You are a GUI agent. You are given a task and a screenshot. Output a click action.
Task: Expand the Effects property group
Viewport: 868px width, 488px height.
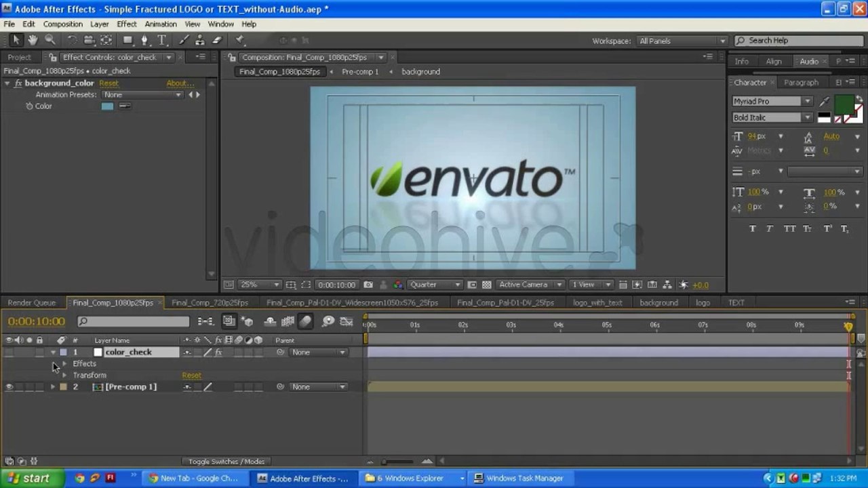click(64, 364)
